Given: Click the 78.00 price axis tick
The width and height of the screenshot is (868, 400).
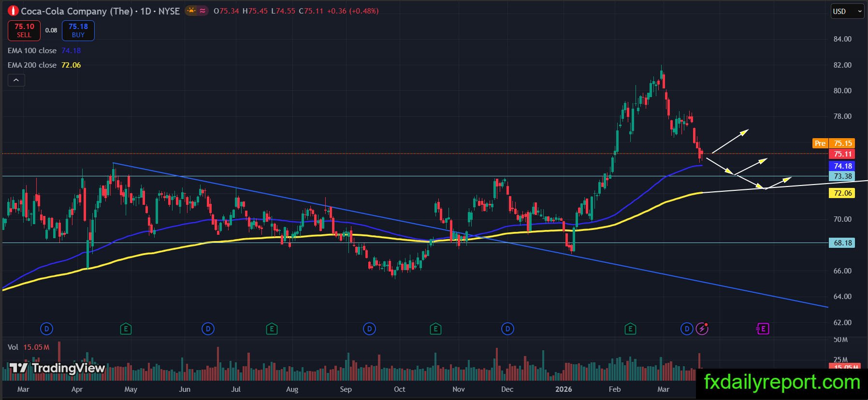Looking at the screenshot, I should point(842,116).
